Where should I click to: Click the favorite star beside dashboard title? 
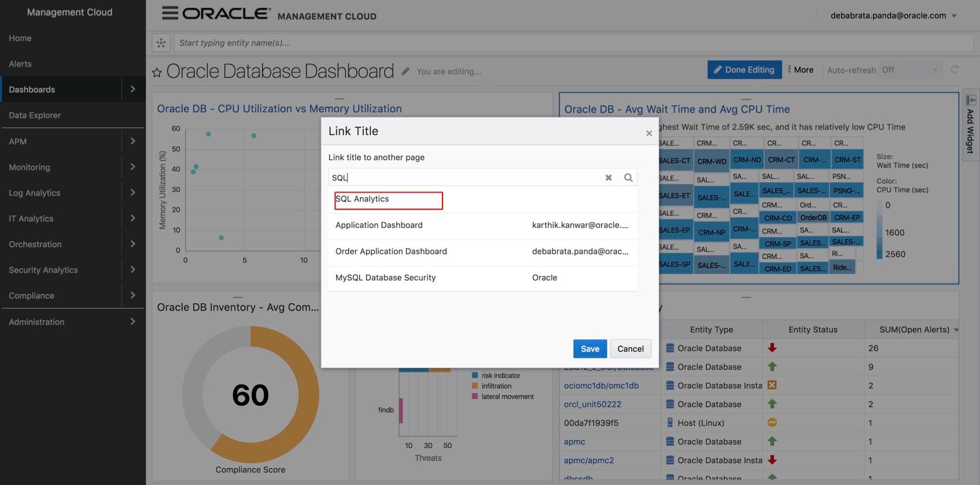(x=157, y=73)
